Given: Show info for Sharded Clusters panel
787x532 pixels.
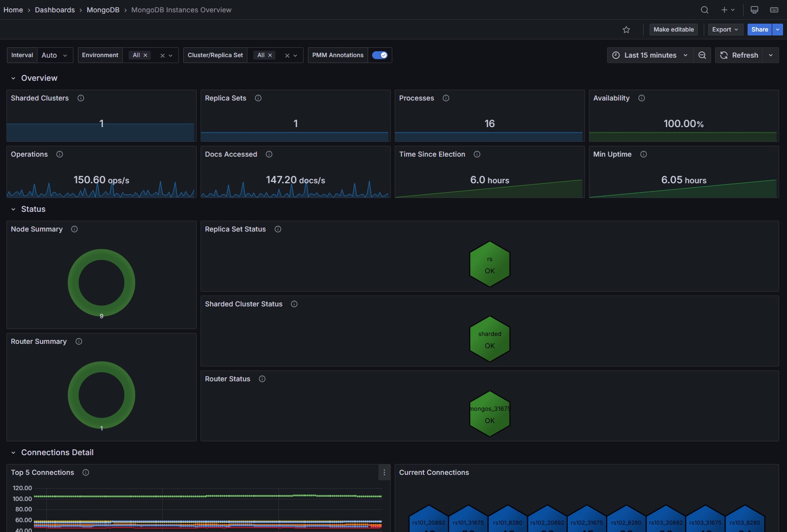Looking at the screenshot, I should point(81,98).
